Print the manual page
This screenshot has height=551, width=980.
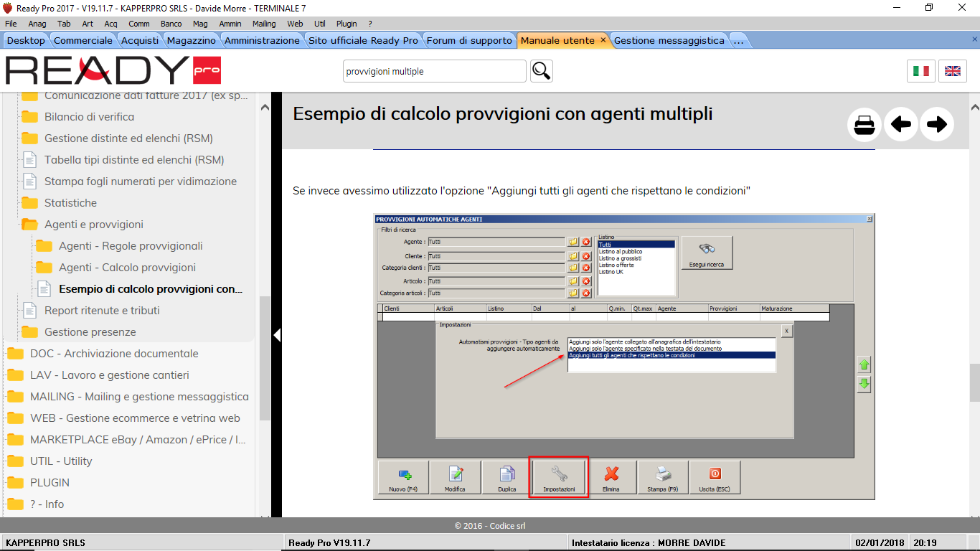point(864,125)
